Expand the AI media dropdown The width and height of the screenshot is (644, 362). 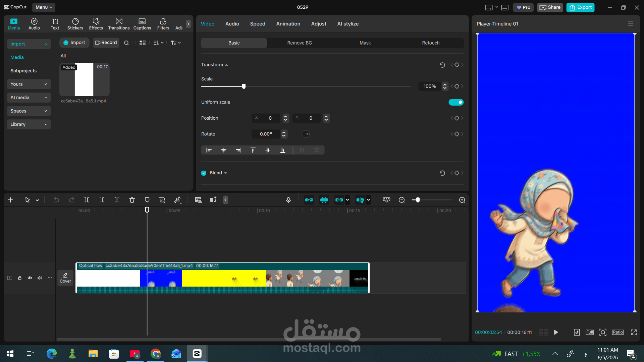click(x=29, y=98)
